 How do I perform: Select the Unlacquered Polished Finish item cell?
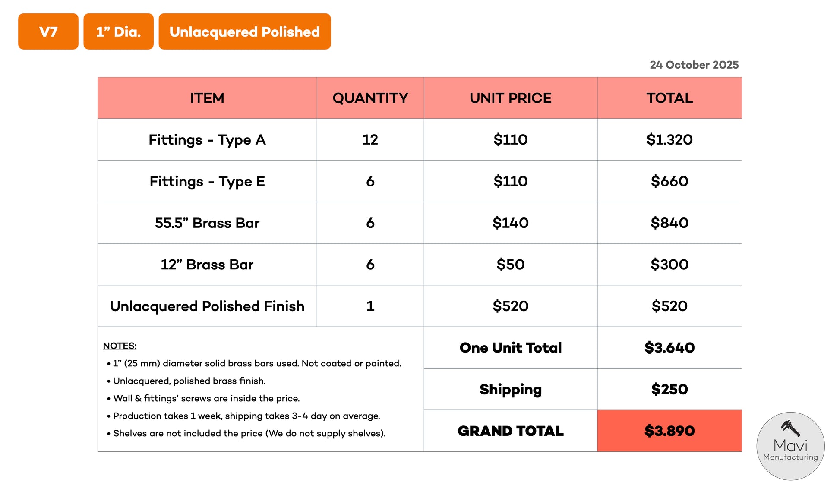point(207,306)
